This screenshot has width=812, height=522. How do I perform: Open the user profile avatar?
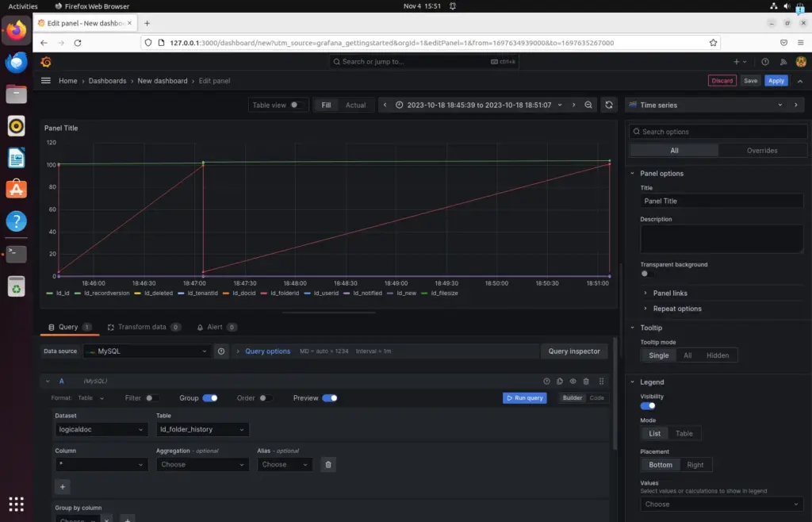click(801, 62)
